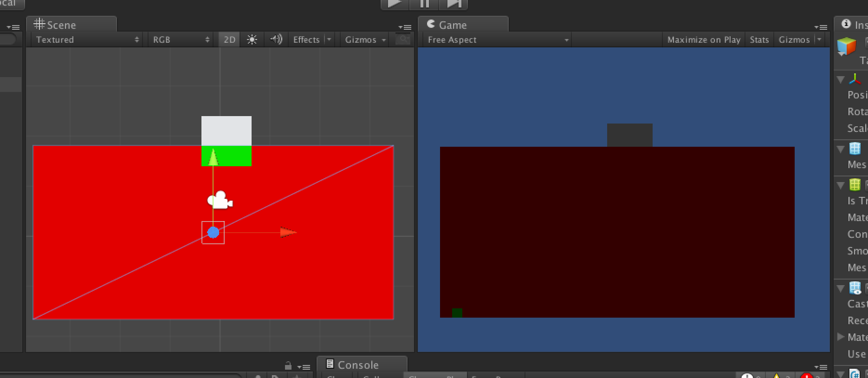Click the dark gray square in Game view

click(x=630, y=135)
